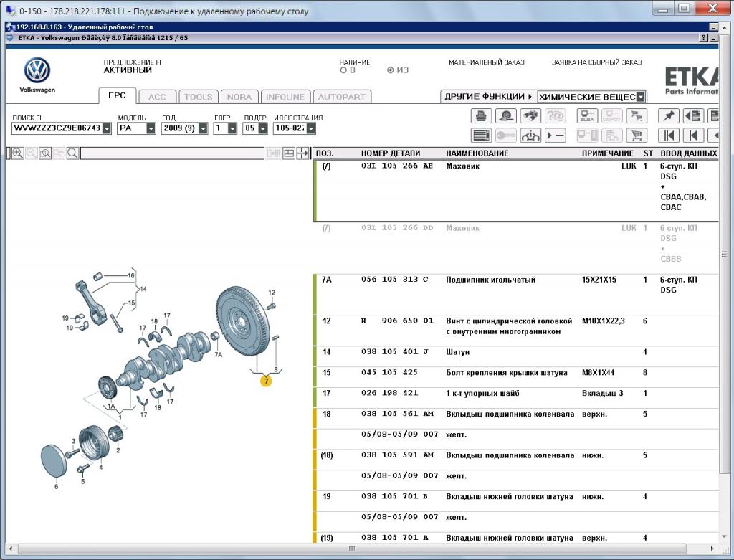
Task: Click the ПОЗ. column header
Action: (325, 153)
